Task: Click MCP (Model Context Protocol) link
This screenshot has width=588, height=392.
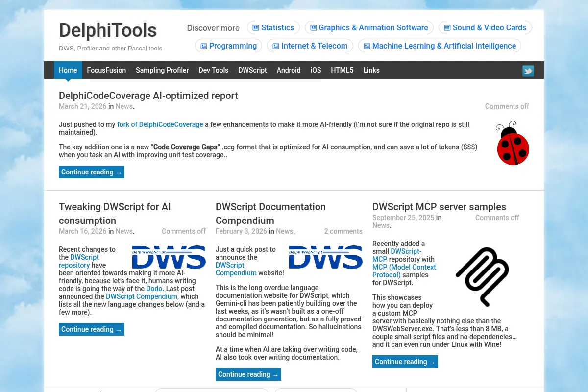Action: point(404,271)
